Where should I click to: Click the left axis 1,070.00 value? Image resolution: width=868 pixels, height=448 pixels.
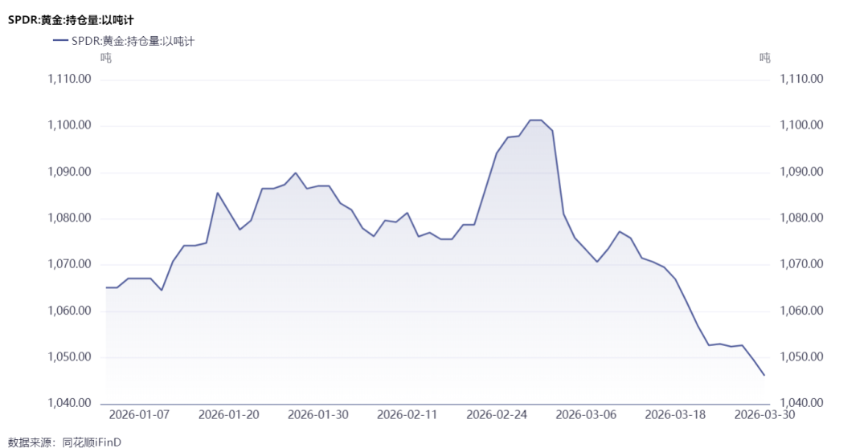[x=69, y=265]
